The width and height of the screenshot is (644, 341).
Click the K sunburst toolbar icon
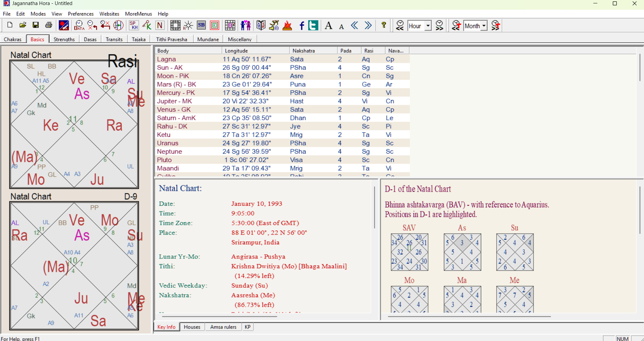[x=188, y=25]
